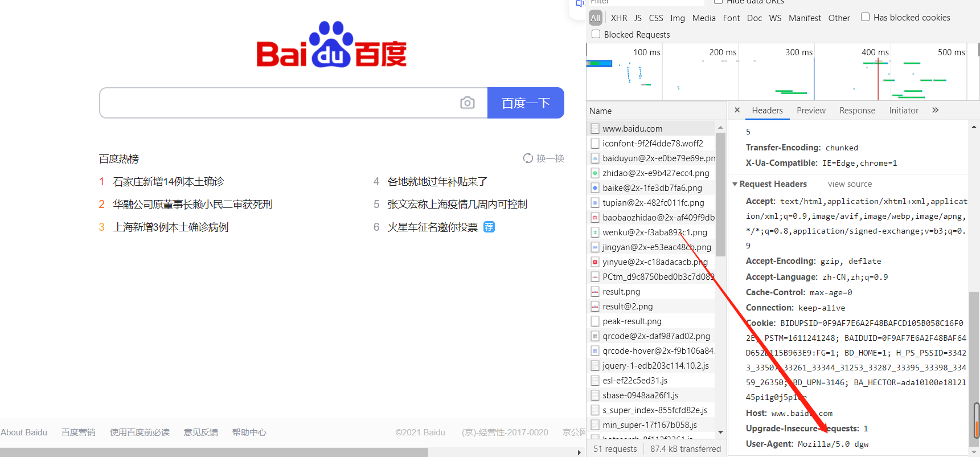Filter requests by Media
The height and width of the screenshot is (457, 980).
pos(704,18)
